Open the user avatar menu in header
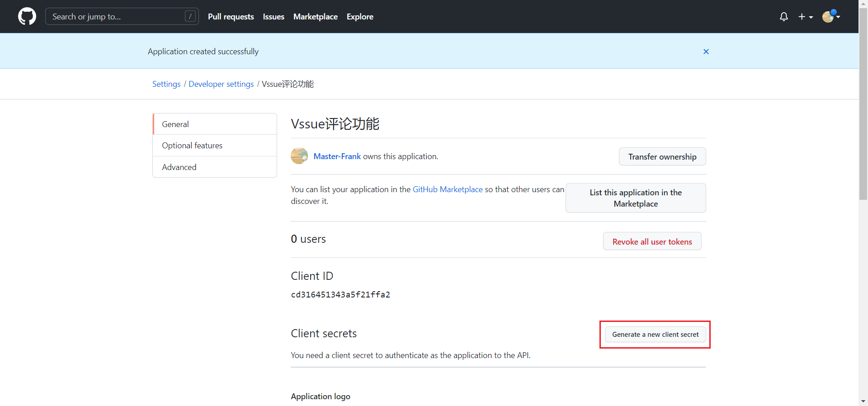Screen dimensions: 868x406 (x=831, y=17)
